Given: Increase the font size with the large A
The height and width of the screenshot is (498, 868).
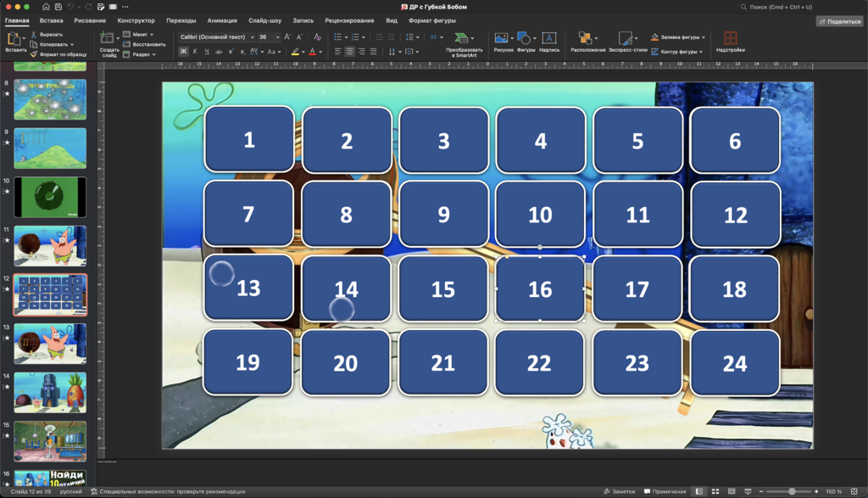Looking at the screenshot, I should pos(287,37).
